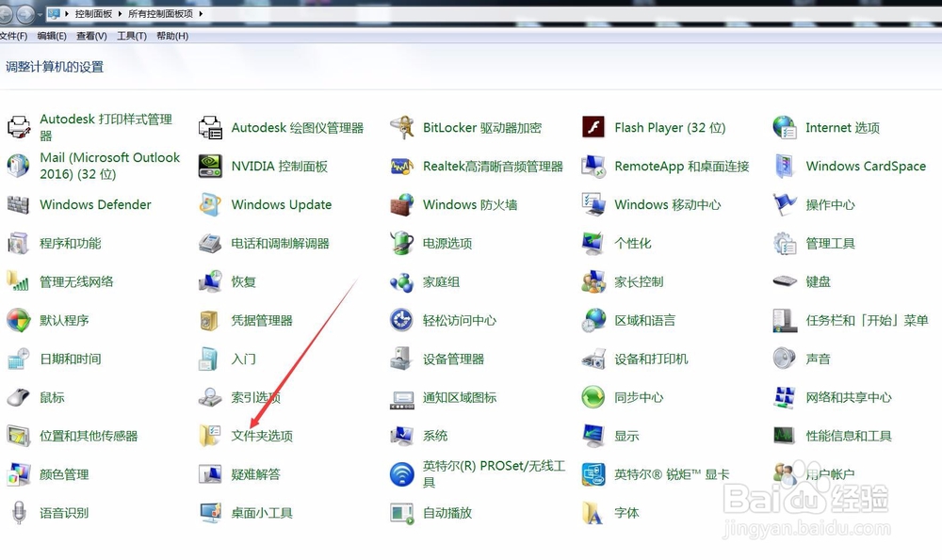Open the 查看(V) menu
This screenshot has width=942, height=560.
tap(91, 36)
